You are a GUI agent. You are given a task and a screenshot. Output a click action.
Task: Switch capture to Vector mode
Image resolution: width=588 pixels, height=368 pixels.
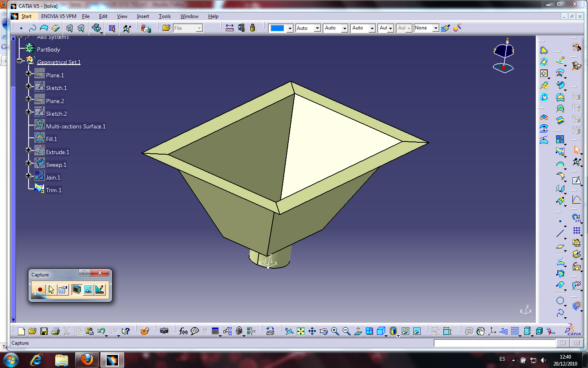100,290
